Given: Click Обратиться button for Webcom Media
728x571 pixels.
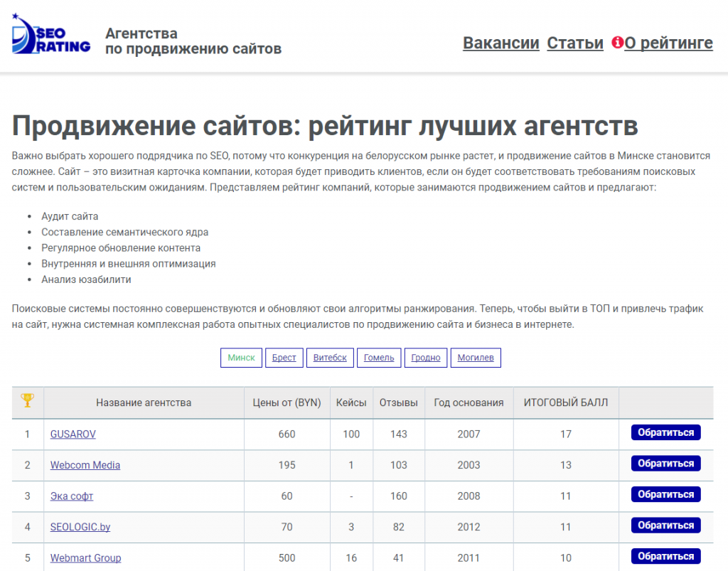Looking at the screenshot, I should (x=665, y=464).
